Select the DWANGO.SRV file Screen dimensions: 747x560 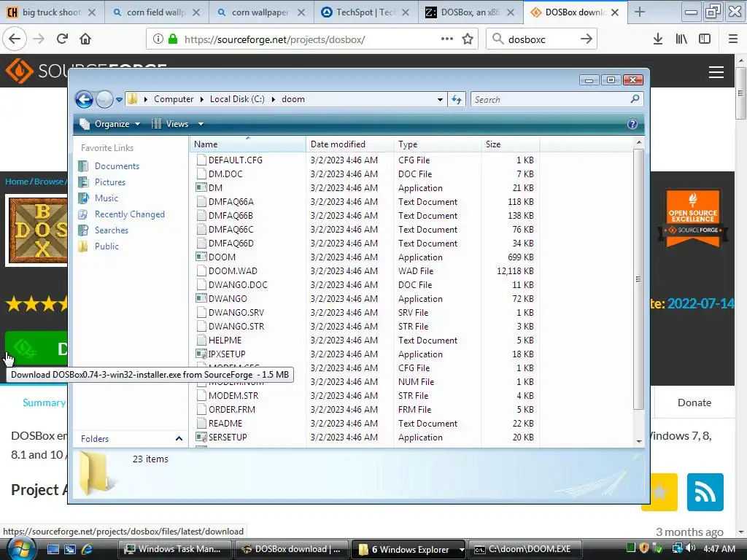point(236,313)
